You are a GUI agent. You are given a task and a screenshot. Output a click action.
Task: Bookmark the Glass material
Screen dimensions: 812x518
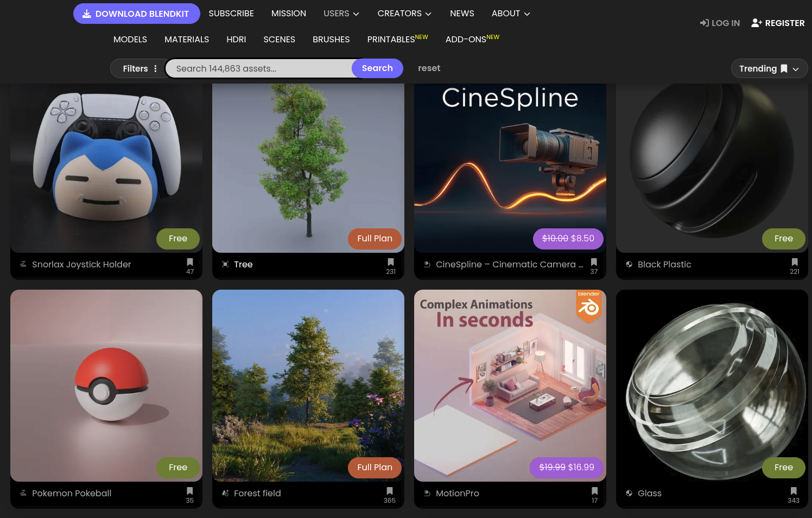coord(794,491)
